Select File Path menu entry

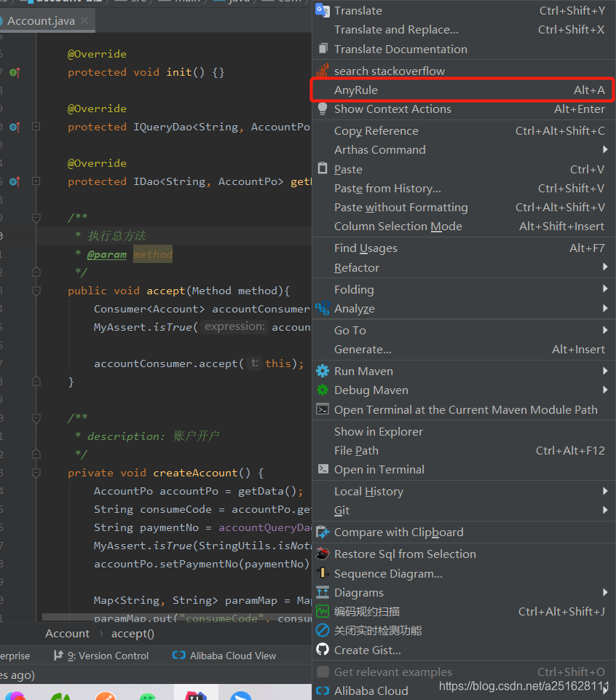click(463, 451)
